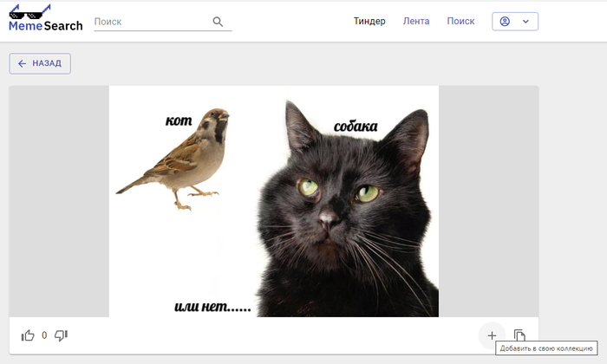Focus the Поиск search input field
Screen dimensions: 607x364
click(x=151, y=22)
